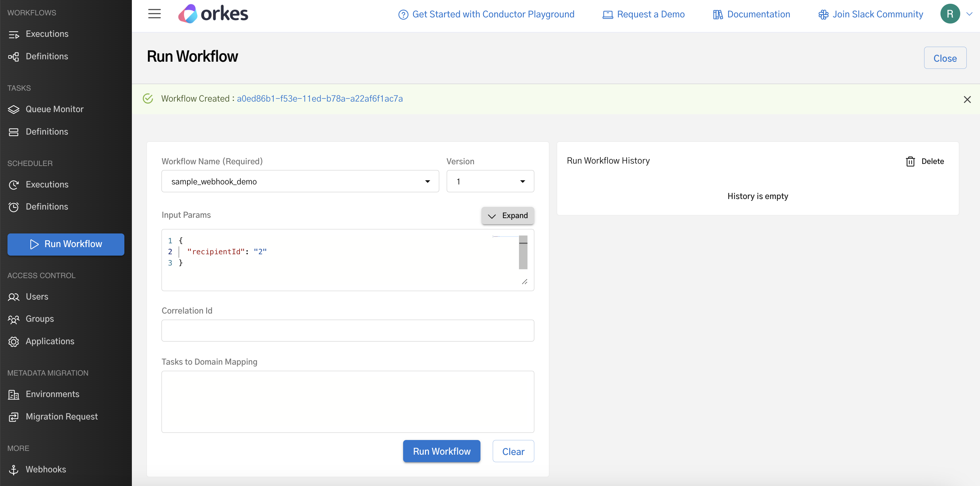Open the Users access control page
This screenshot has width=980, height=486.
37,297
